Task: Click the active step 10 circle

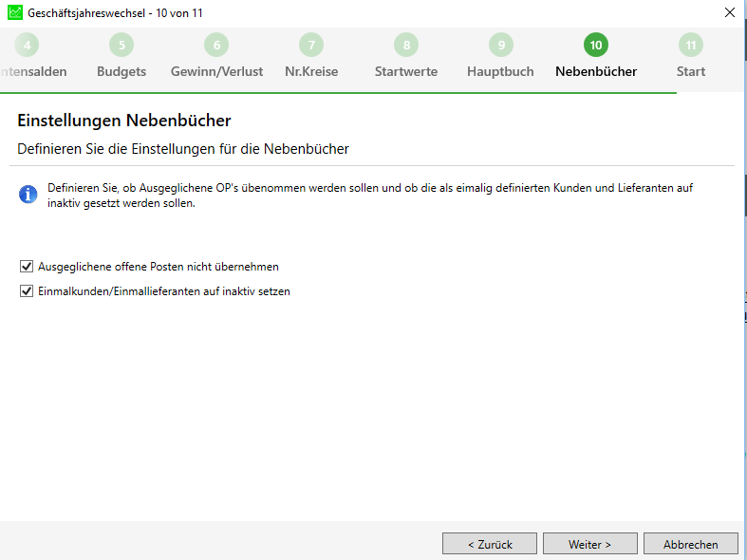Action: [596, 45]
